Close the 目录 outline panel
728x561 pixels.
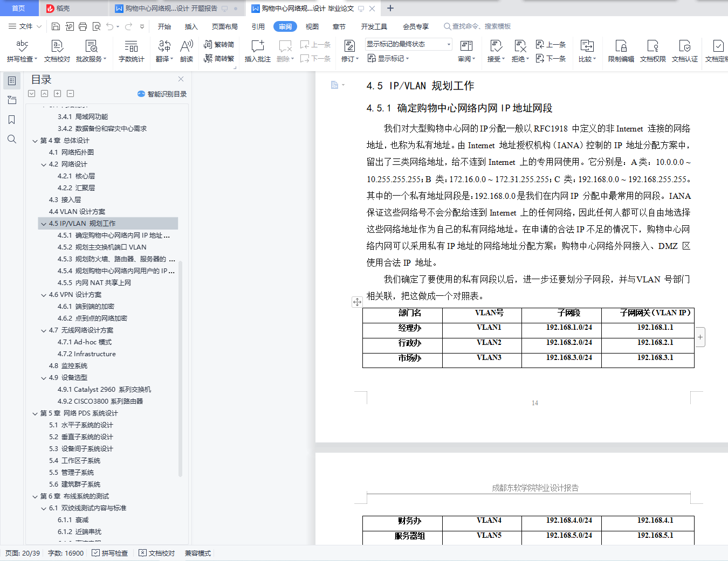(x=181, y=79)
